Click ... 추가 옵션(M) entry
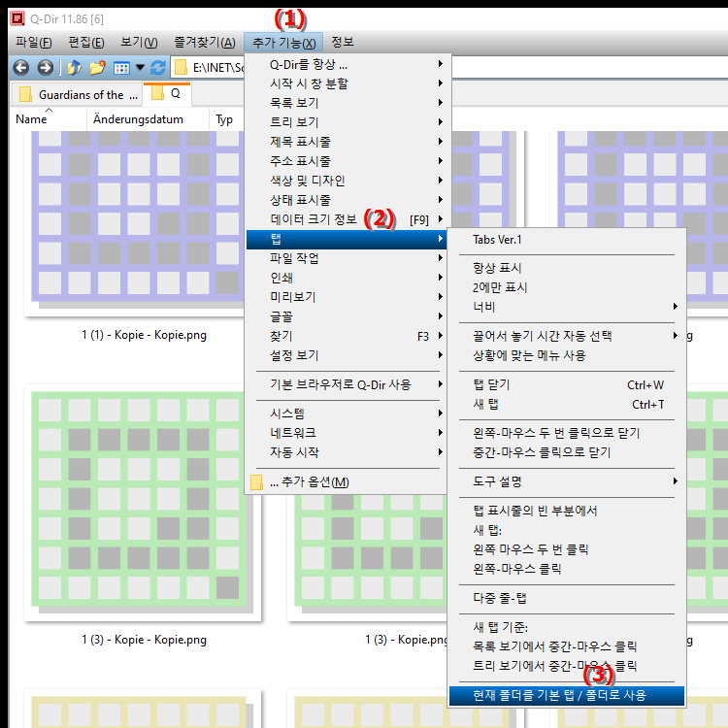Image resolution: width=728 pixels, height=728 pixels. [346, 482]
